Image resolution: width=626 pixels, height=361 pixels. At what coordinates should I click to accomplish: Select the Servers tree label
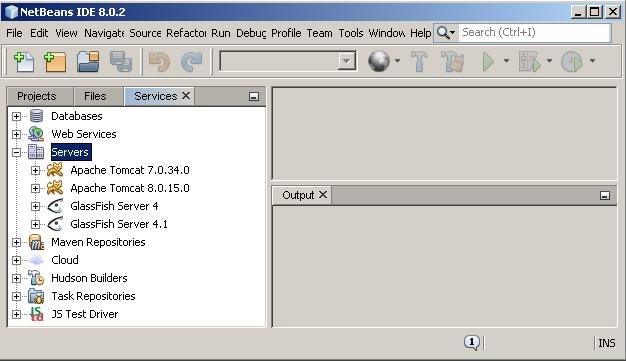70,152
